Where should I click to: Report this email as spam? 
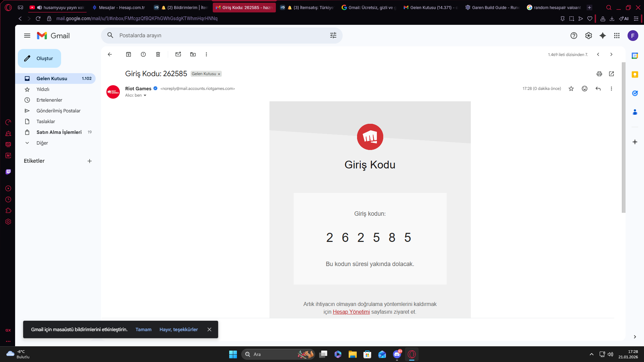pos(143,54)
